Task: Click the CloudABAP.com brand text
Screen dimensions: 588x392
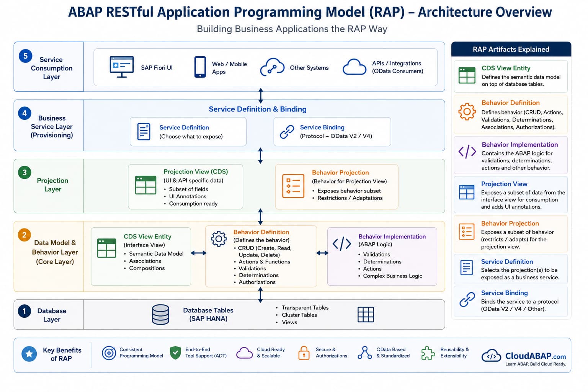Action: 536,356
